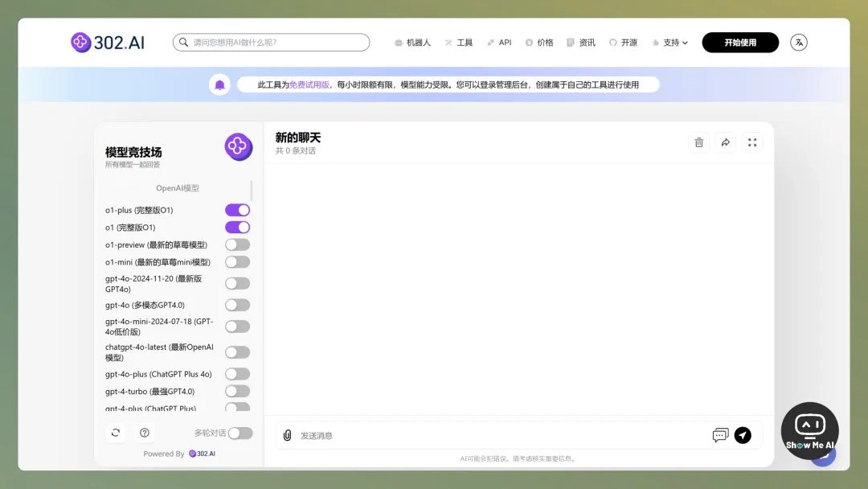868x489 pixels.
Task: Open the 价格 nav item
Action: [x=539, y=43]
